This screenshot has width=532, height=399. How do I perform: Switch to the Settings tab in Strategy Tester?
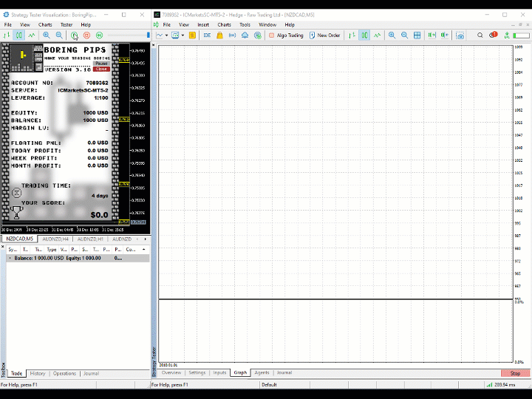197,373
